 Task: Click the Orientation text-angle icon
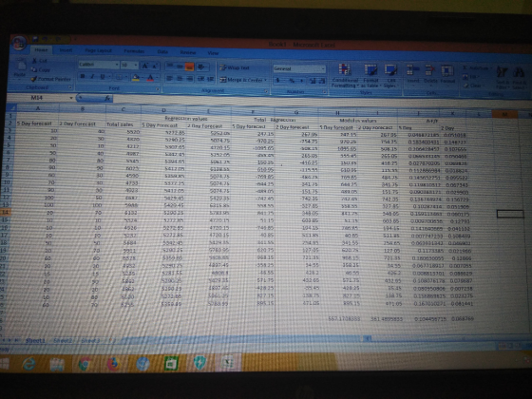pyautogui.click(x=201, y=66)
